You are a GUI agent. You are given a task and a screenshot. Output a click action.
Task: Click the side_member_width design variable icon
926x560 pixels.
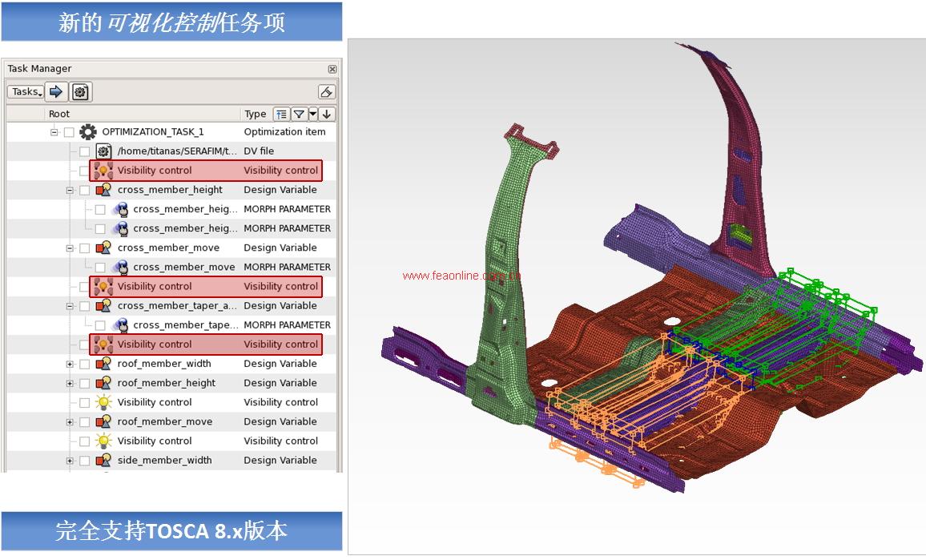pyautogui.click(x=103, y=461)
